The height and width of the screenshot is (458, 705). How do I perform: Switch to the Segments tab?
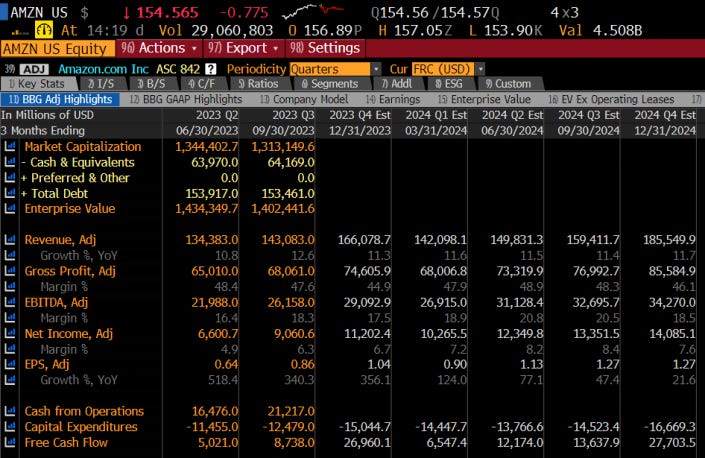330,84
